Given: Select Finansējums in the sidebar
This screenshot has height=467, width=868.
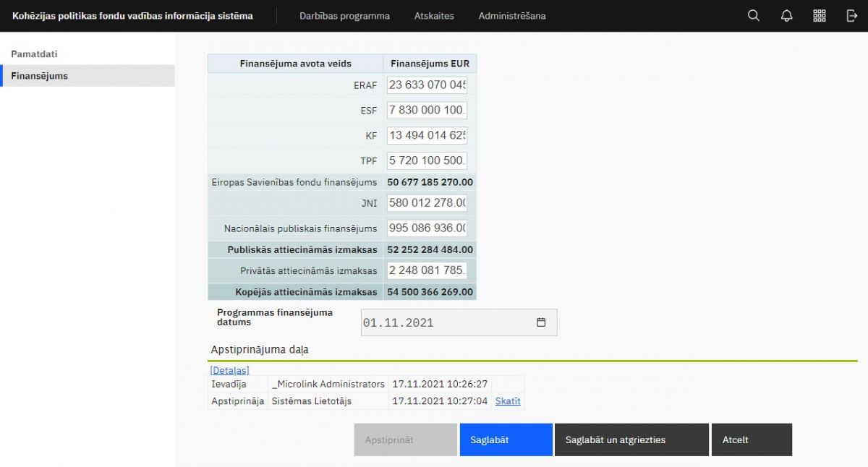Looking at the screenshot, I should click(x=40, y=76).
